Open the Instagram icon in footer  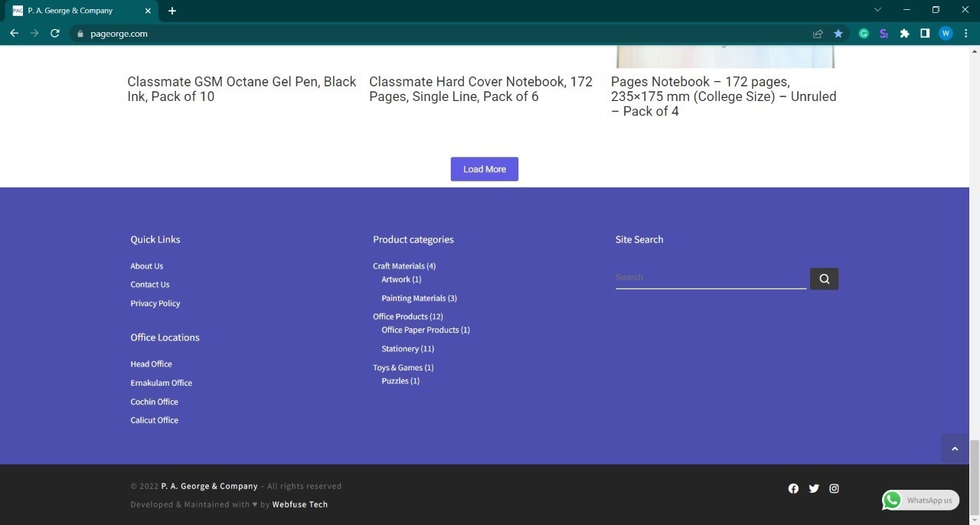[835, 488]
